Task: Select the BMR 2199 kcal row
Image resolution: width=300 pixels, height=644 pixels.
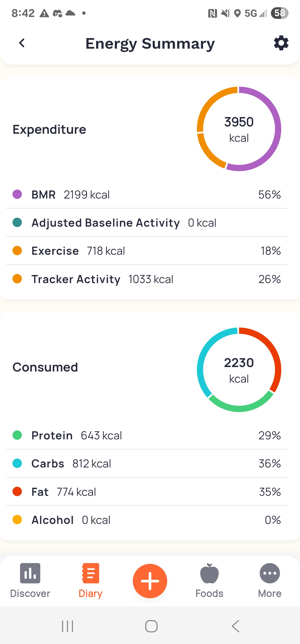Action: coord(147,195)
